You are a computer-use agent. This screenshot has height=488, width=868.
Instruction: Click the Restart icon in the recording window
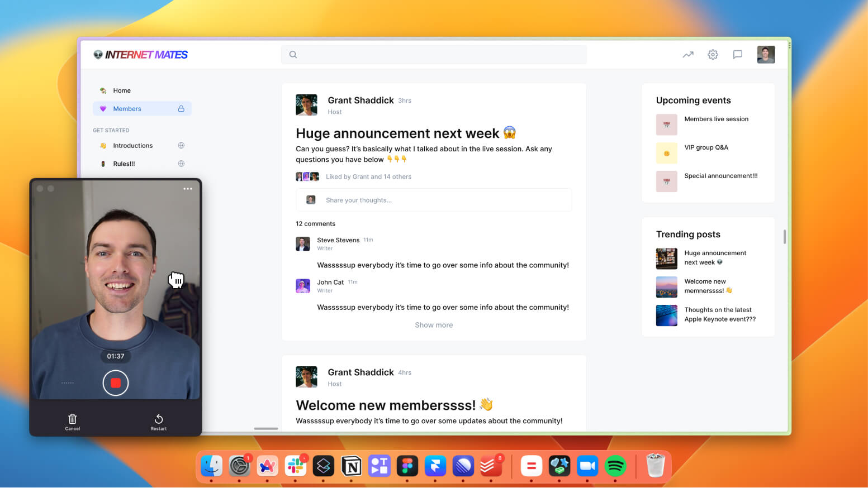tap(159, 419)
